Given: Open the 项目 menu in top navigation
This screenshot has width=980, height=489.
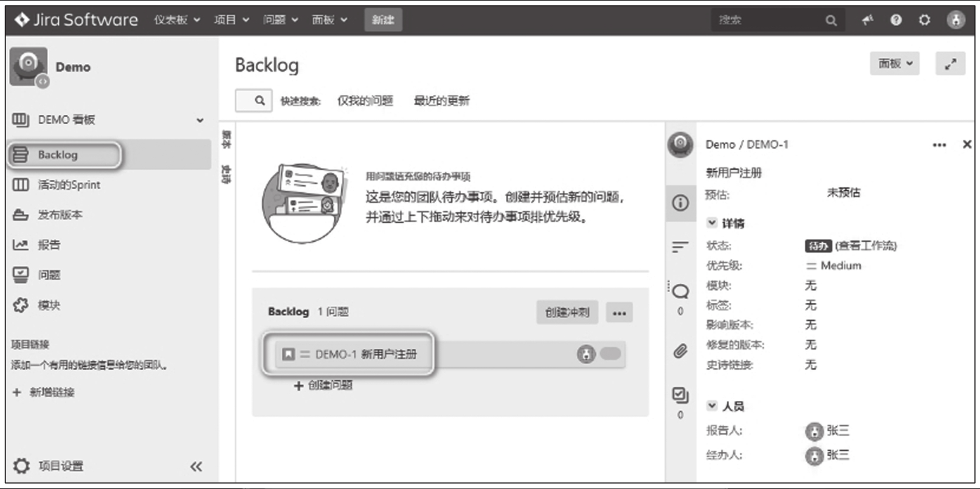Looking at the screenshot, I should pos(232,20).
